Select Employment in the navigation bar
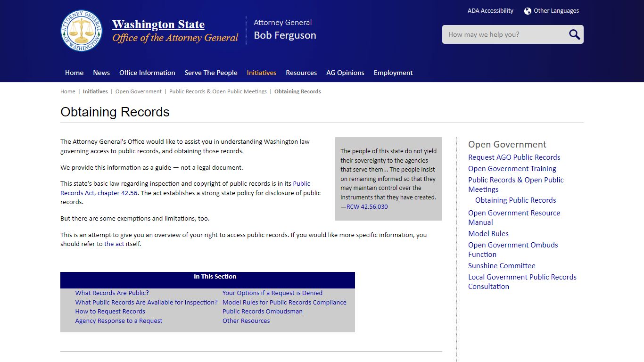 (393, 73)
